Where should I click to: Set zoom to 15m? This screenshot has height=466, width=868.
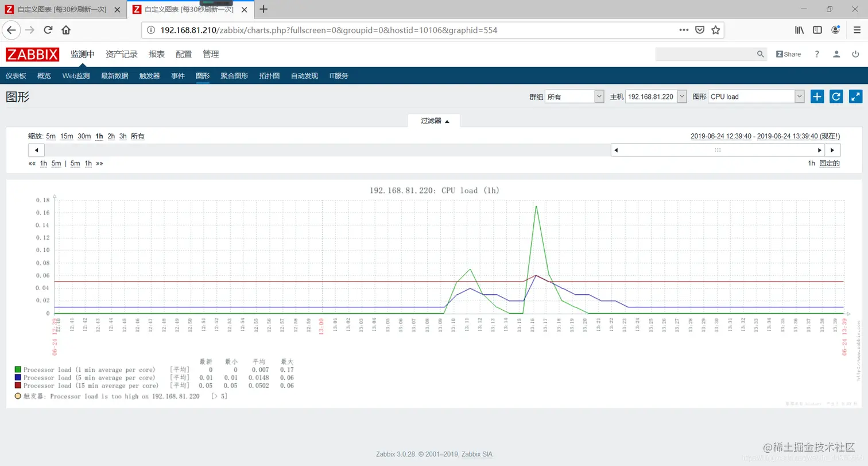coord(67,136)
